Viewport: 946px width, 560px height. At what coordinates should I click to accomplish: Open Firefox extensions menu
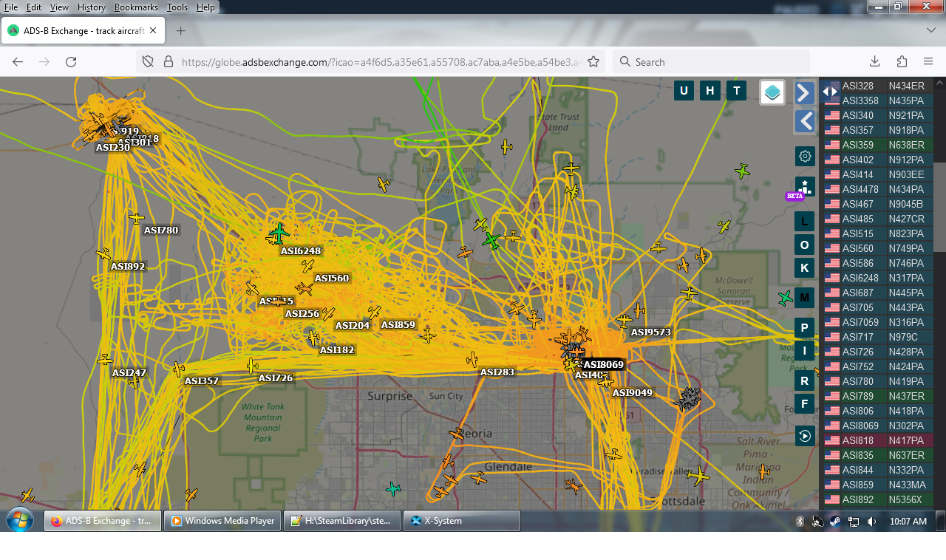click(x=902, y=62)
